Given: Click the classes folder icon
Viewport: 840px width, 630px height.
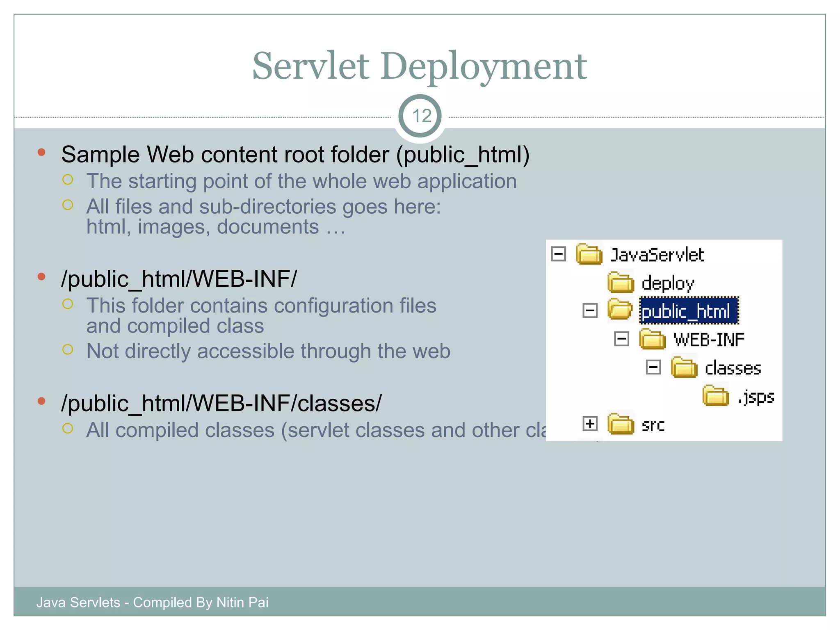Looking at the screenshot, I should tap(684, 367).
